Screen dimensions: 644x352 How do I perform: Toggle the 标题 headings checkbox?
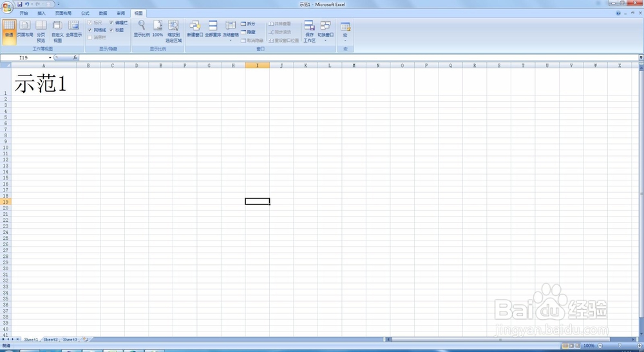[111, 30]
